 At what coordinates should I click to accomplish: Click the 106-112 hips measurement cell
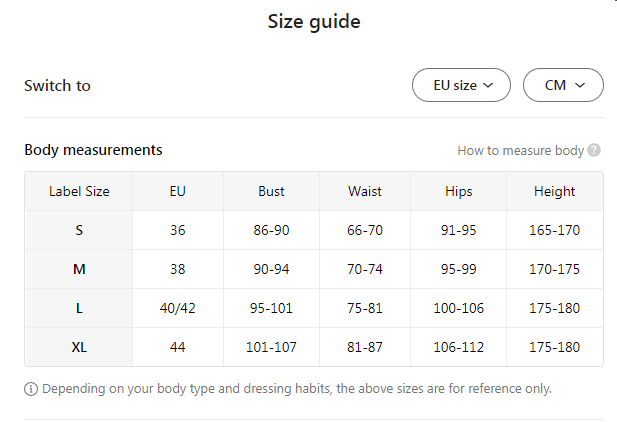pos(459,347)
